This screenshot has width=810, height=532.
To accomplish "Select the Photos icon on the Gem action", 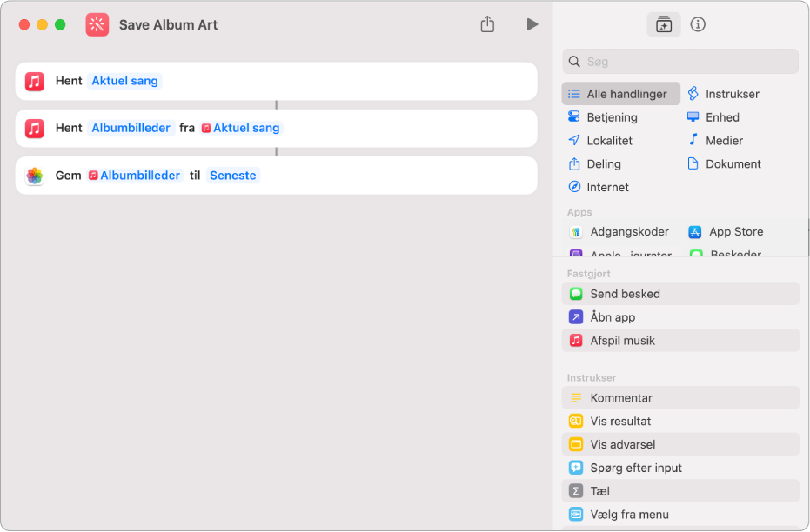I will (35, 176).
